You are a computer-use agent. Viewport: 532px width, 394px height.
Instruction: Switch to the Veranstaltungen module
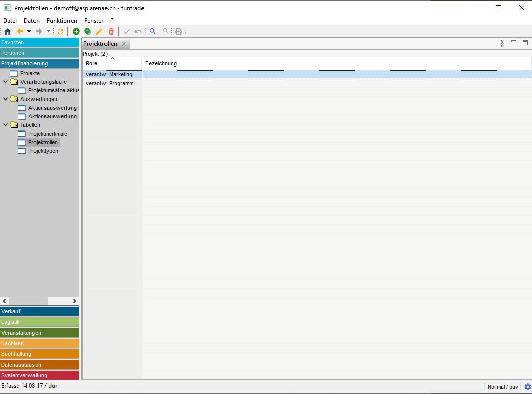point(40,333)
